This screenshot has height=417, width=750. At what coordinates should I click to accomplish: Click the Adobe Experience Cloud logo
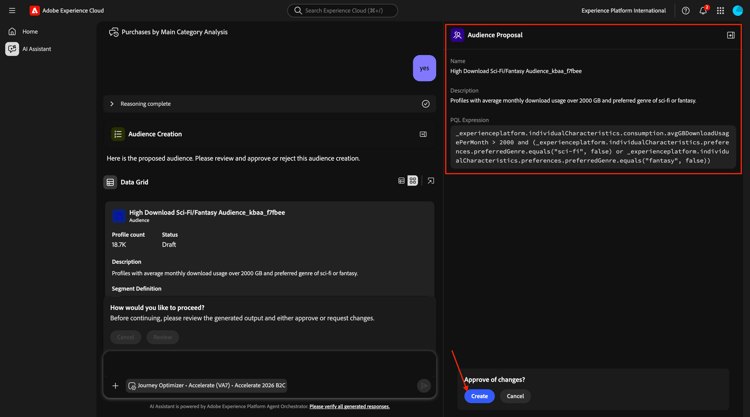(34, 11)
